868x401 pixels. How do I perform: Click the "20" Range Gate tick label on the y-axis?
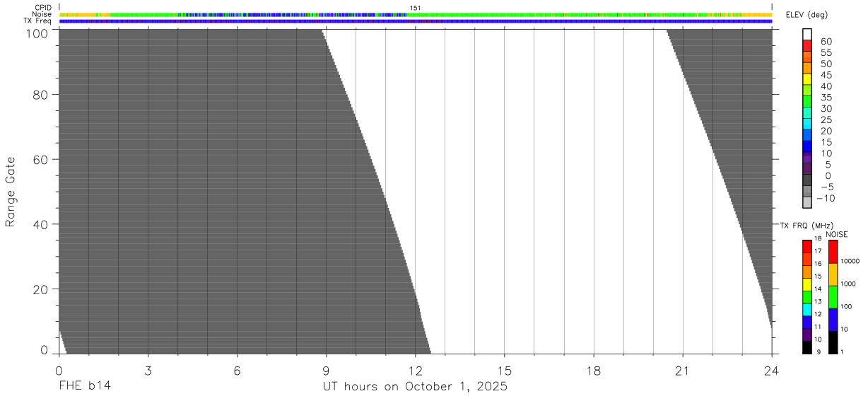[x=41, y=289]
